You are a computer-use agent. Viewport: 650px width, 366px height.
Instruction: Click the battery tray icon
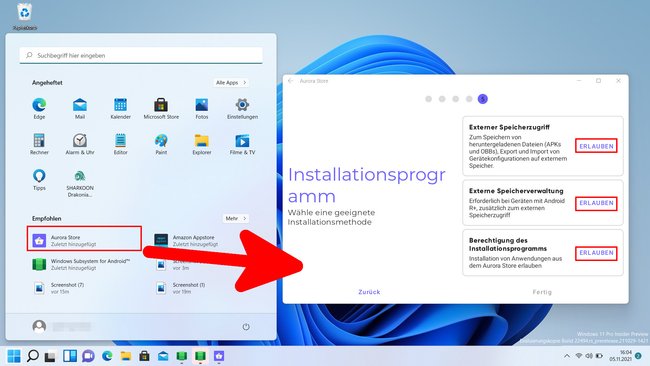point(599,356)
